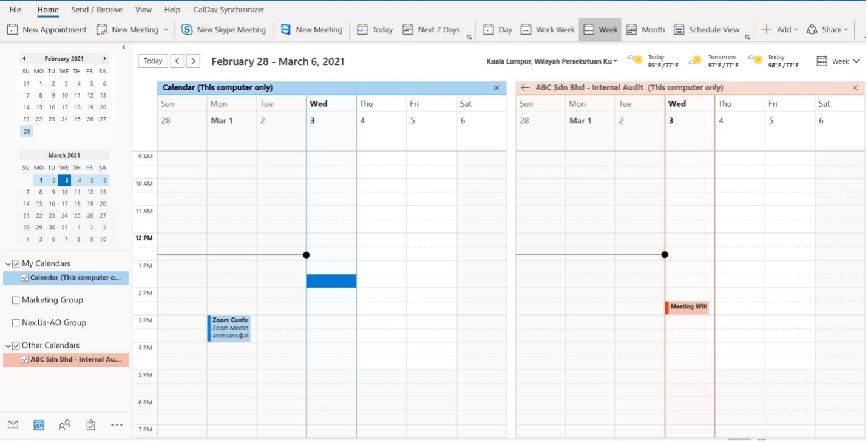Screen dimensions: 868x443
Task: Open the Zoom Conference appointment on Monday
Action: coord(229,328)
